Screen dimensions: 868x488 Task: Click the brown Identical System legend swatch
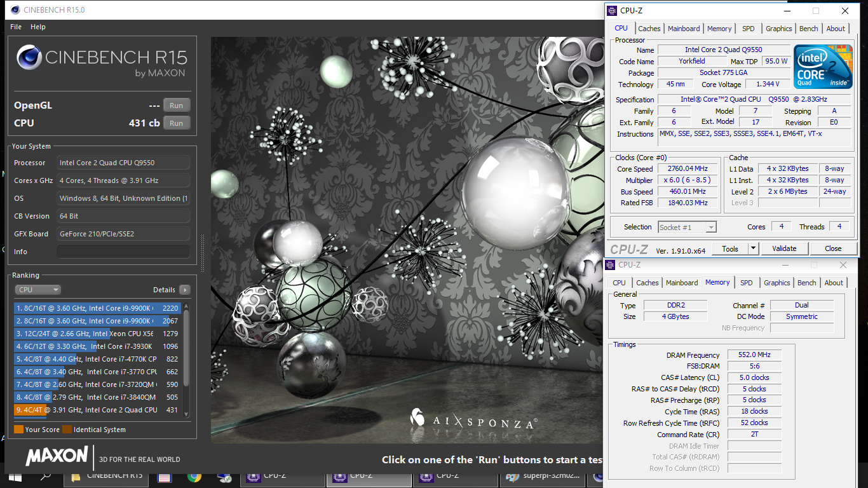pyautogui.click(x=67, y=430)
